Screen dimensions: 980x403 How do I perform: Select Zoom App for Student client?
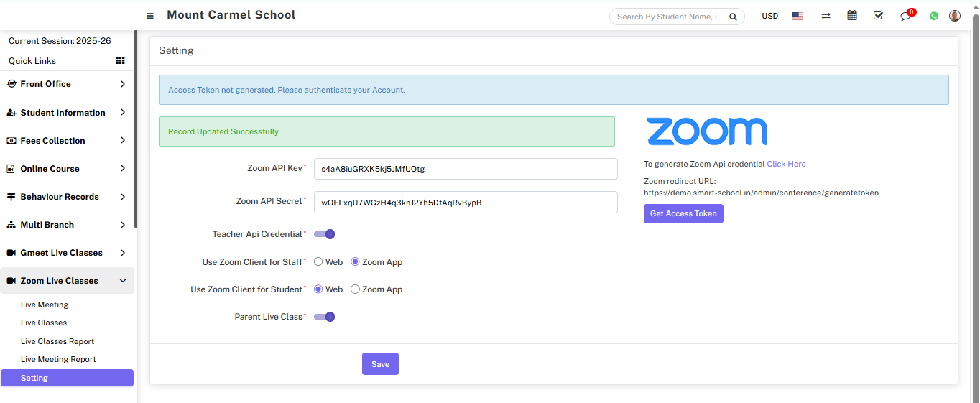point(355,289)
